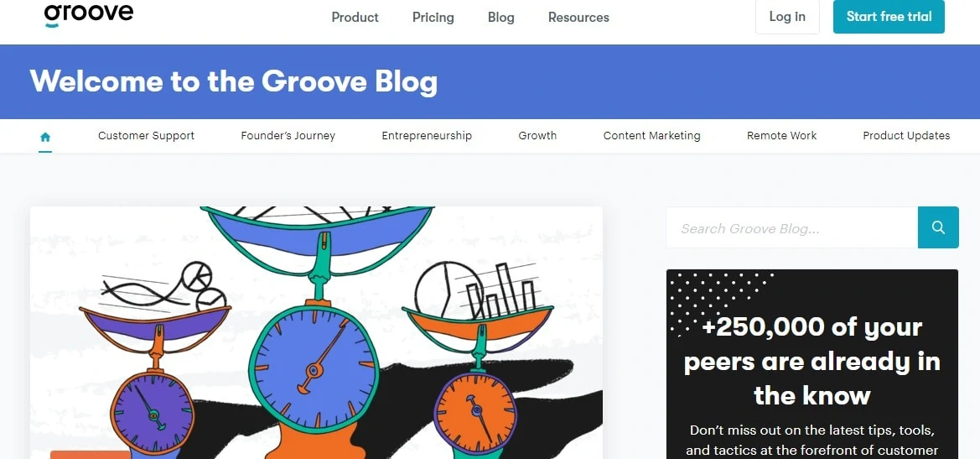
Task: Open the Content Marketing category
Action: 652,136
